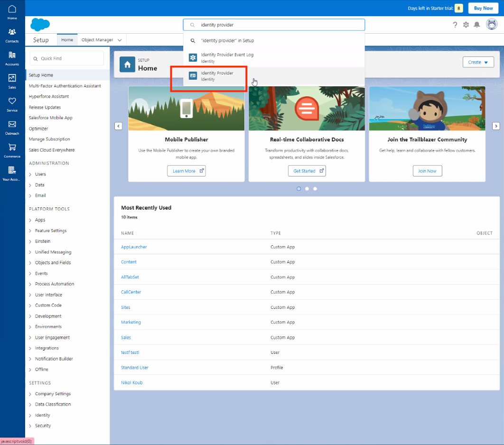Expand the Apps tree node
Viewport: 504px width, 445px height.
pos(30,220)
